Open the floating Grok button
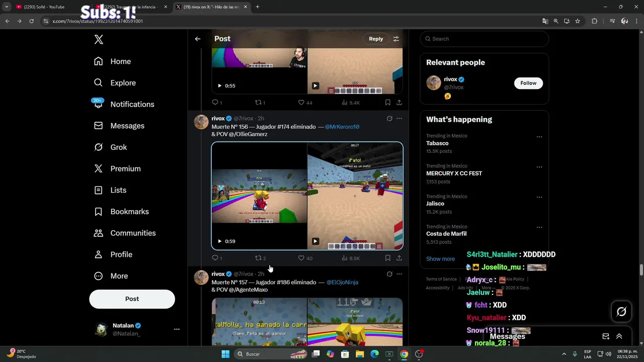644x362 pixels. 621,312
